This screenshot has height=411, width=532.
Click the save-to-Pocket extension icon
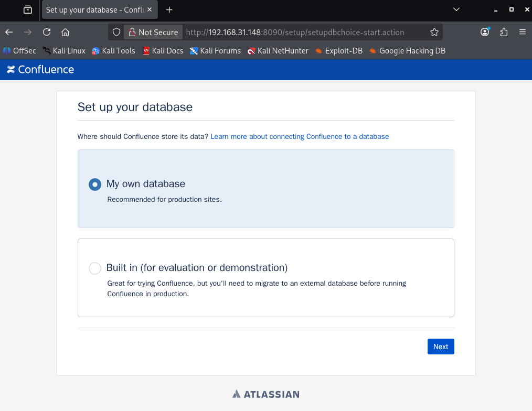(x=504, y=32)
